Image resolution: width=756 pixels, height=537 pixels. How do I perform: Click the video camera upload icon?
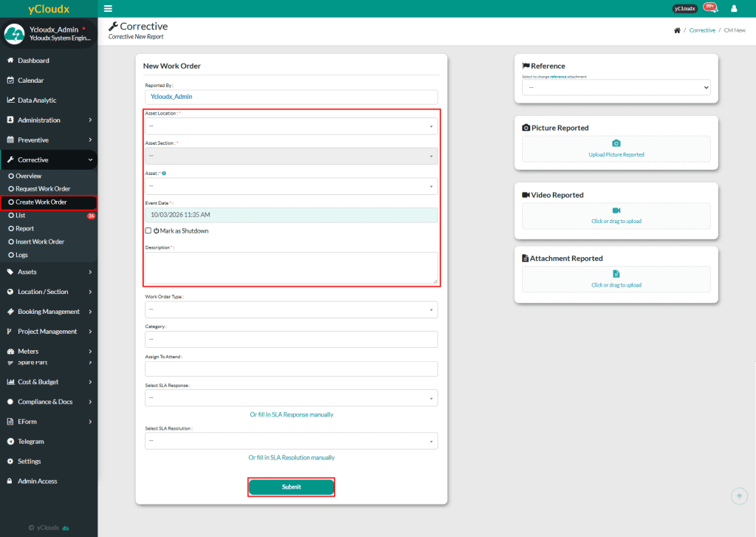click(616, 211)
